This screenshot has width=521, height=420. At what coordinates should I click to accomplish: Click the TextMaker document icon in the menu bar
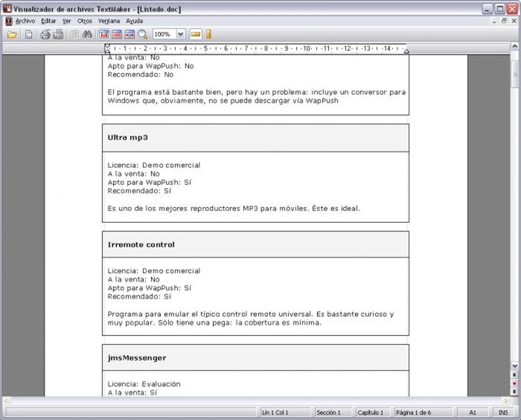pos(9,21)
